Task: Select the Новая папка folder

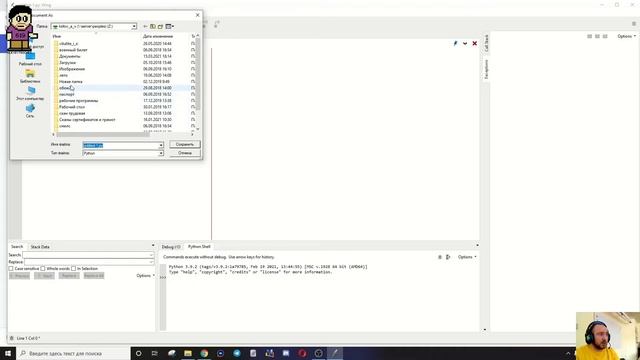Action: pyautogui.click(x=71, y=82)
